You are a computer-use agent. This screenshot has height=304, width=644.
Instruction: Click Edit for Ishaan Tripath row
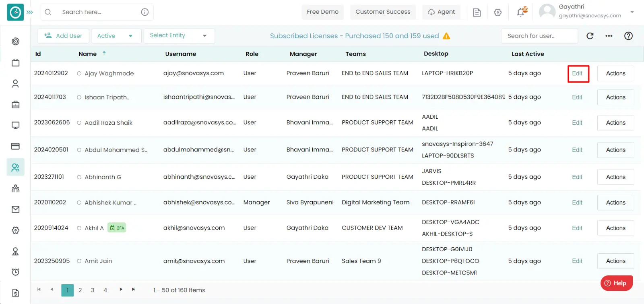(x=577, y=97)
